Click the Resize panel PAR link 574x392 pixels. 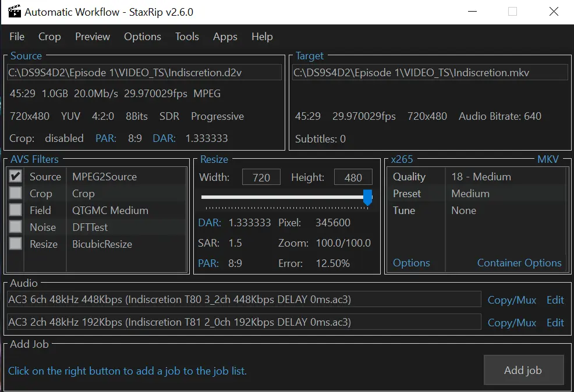point(208,263)
